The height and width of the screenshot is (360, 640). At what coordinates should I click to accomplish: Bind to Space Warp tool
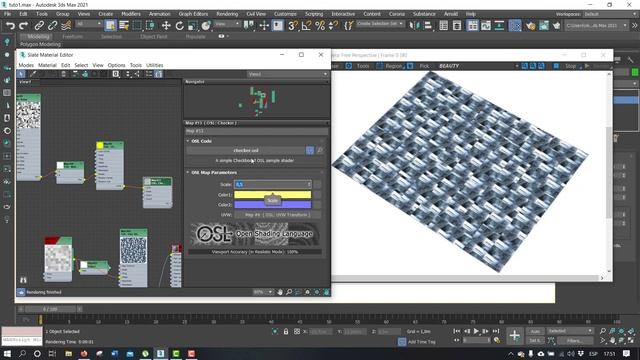(x=66, y=26)
